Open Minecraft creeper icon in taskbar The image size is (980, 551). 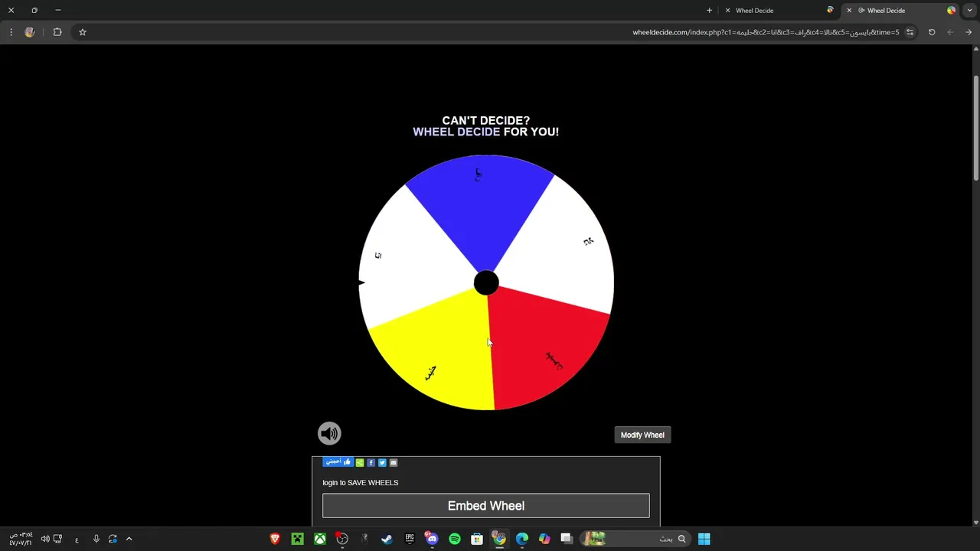(x=297, y=539)
